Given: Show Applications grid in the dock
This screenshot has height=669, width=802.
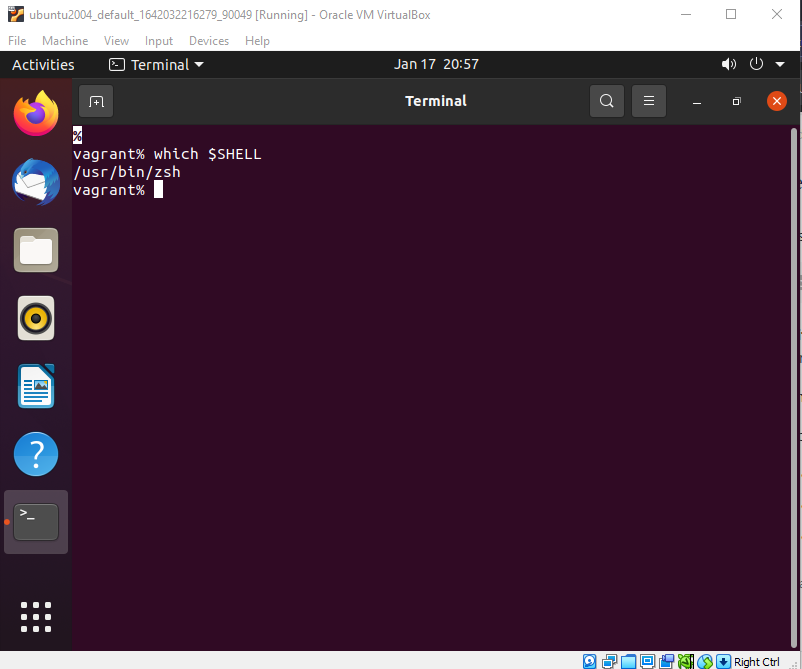Looking at the screenshot, I should tap(36, 617).
